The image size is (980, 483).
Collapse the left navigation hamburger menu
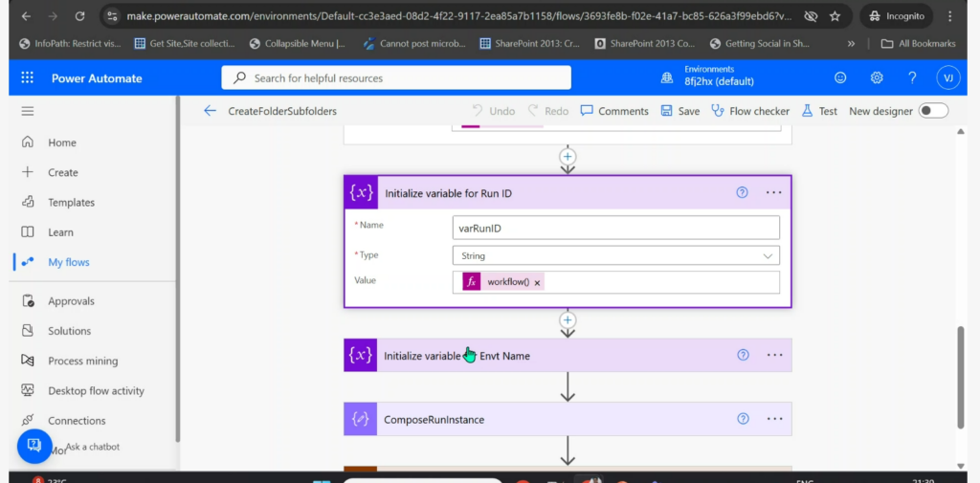pos(28,111)
